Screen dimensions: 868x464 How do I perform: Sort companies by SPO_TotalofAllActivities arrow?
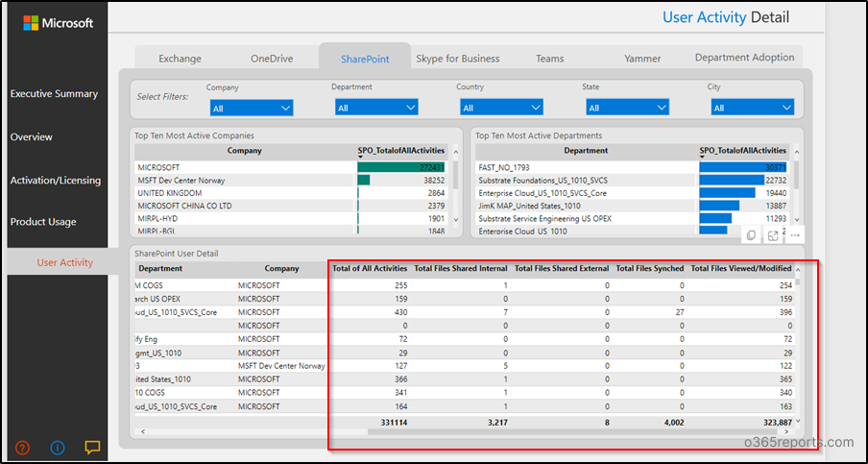tap(361, 158)
